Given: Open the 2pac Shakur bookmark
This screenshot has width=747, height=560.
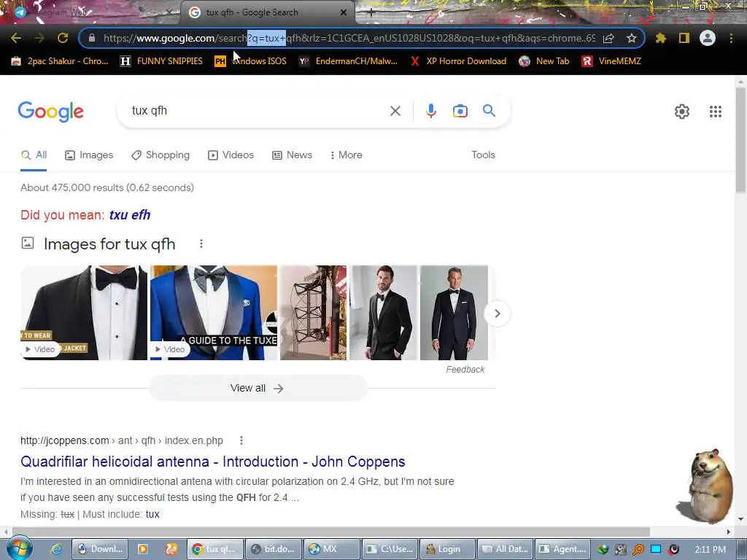Looking at the screenshot, I should (60, 61).
